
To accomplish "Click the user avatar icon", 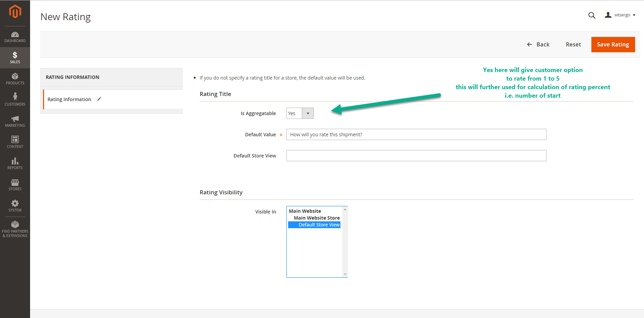I will point(608,15).
